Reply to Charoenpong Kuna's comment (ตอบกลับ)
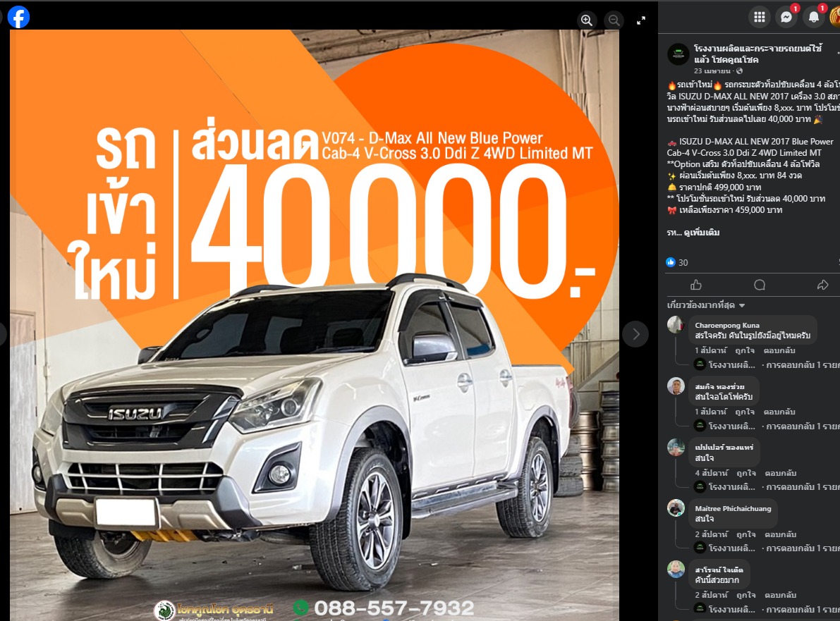 click(779, 350)
